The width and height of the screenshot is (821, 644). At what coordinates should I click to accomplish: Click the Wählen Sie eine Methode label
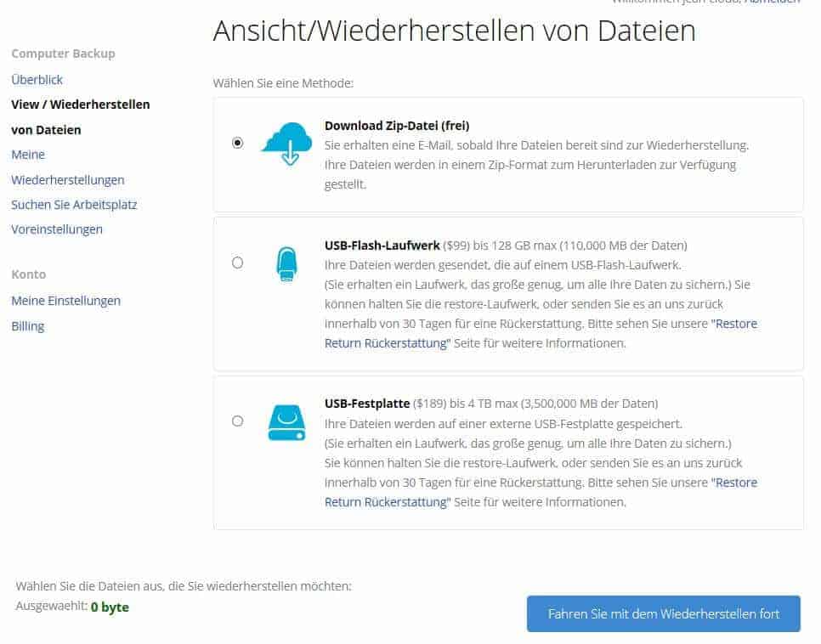pyautogui.click(x=283, y=83)
